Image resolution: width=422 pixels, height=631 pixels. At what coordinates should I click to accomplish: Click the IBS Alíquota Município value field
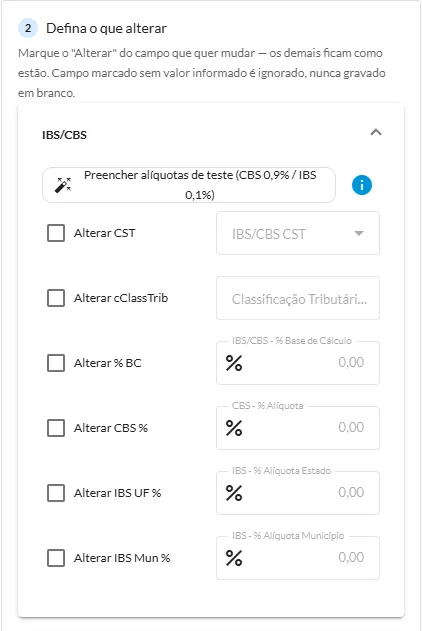[298, 558]
